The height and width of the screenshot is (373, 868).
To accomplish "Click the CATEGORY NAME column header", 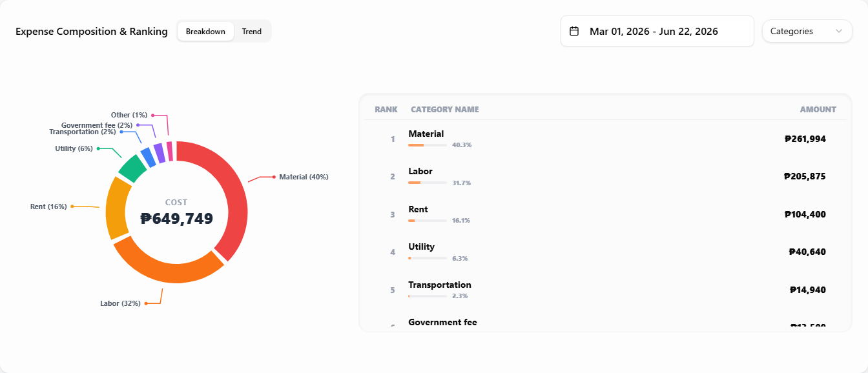I will click(445, 110).
